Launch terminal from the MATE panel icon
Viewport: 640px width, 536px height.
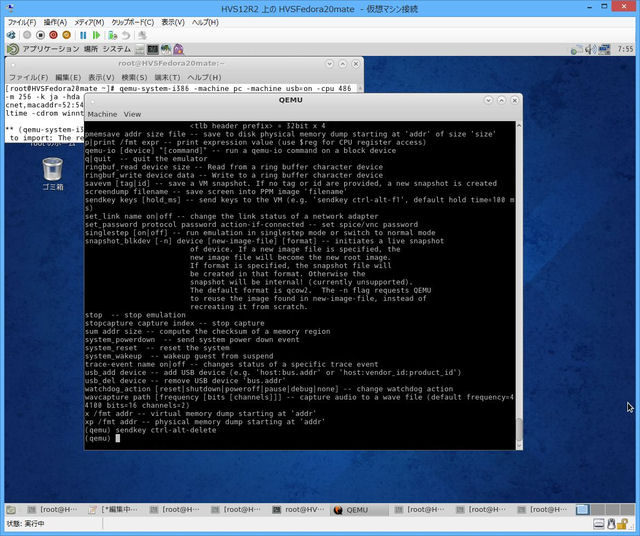tap(153, 49)
